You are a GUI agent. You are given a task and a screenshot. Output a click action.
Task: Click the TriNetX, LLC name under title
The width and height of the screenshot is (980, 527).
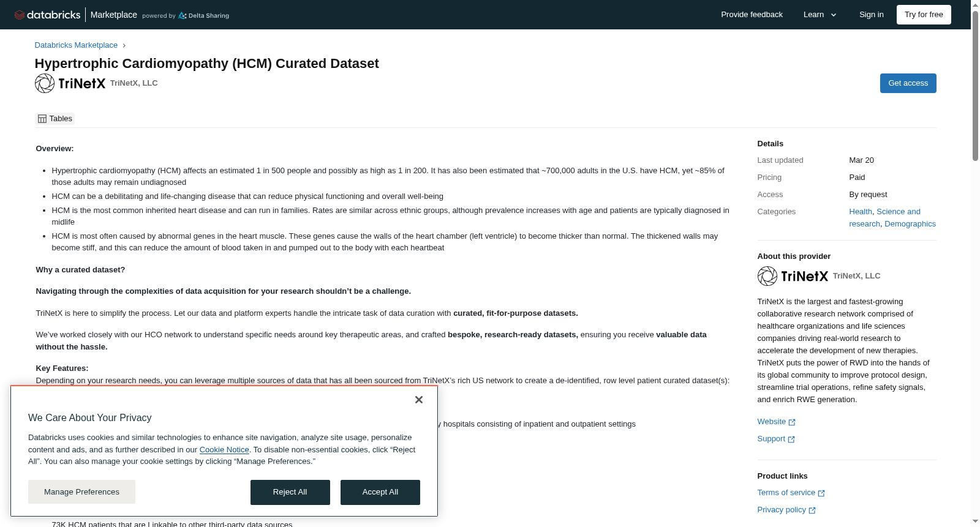point(134,83)
